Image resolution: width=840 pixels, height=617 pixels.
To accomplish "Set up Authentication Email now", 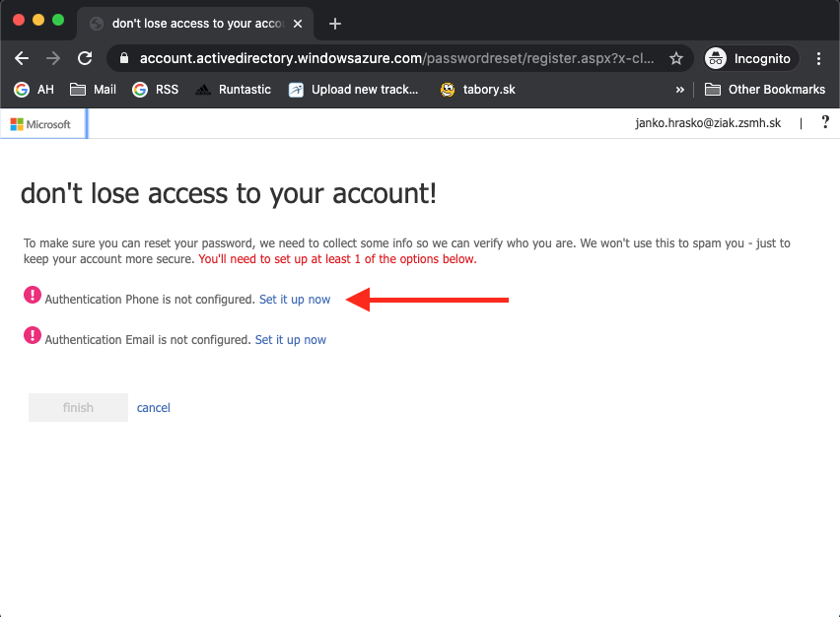I will [x=291, y=339].
